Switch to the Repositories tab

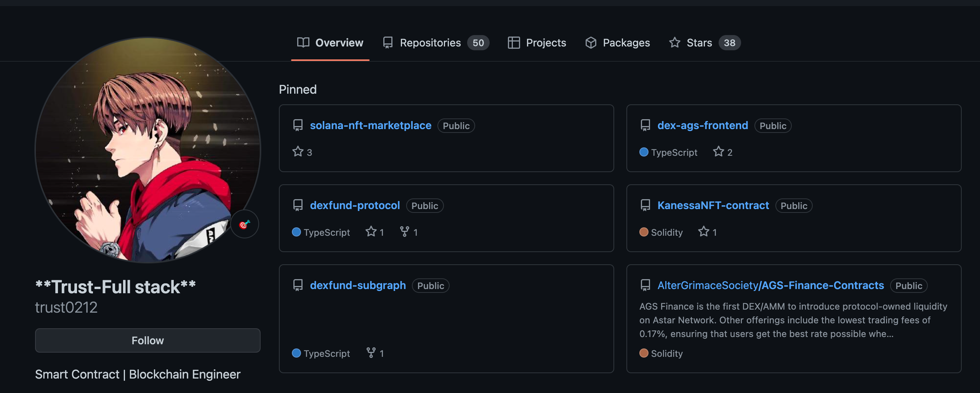pyautogui.click(x=436, y=43)
